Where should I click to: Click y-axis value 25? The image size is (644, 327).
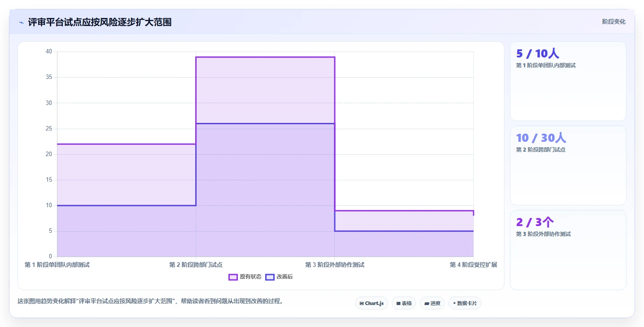[49, 129]
